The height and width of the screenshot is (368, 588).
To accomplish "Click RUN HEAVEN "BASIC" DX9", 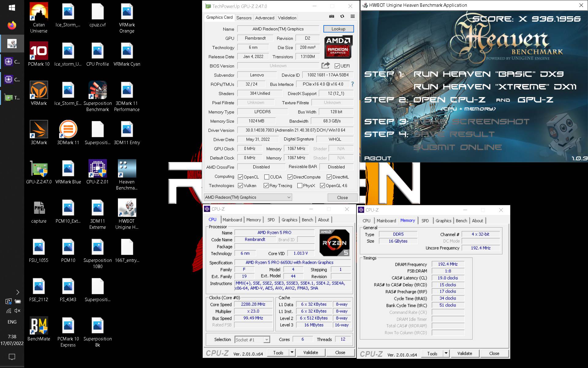I will click(488, 74).
